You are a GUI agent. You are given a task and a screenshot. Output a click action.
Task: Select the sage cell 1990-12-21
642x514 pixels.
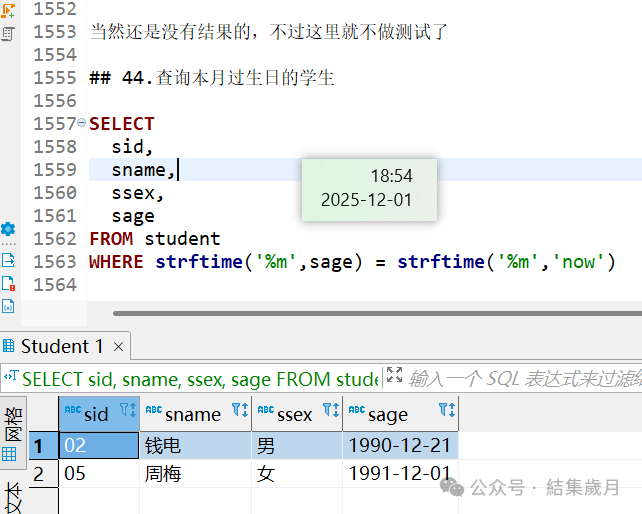[400, 445]
